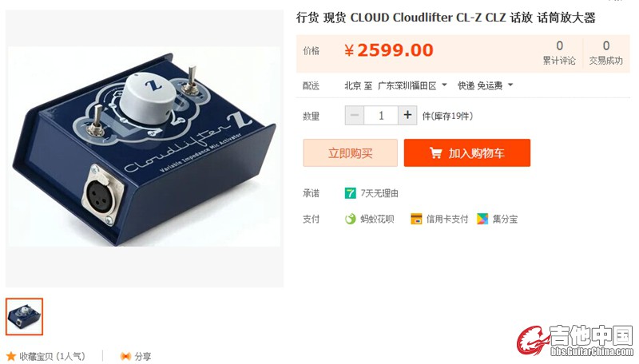Click the quantity input field showing 1
The image size is (639, 364).
(x=381, y=115)
